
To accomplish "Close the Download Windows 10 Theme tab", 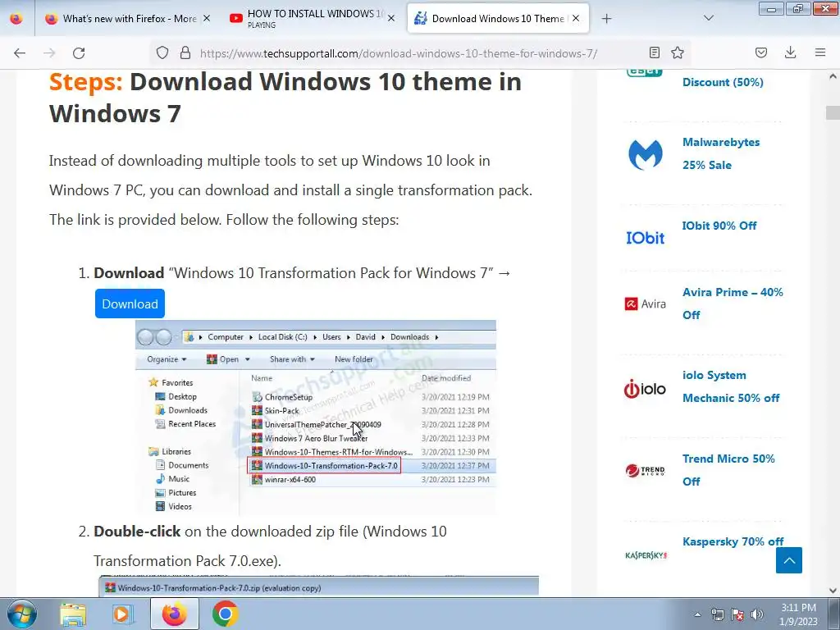I will (576, 19).
